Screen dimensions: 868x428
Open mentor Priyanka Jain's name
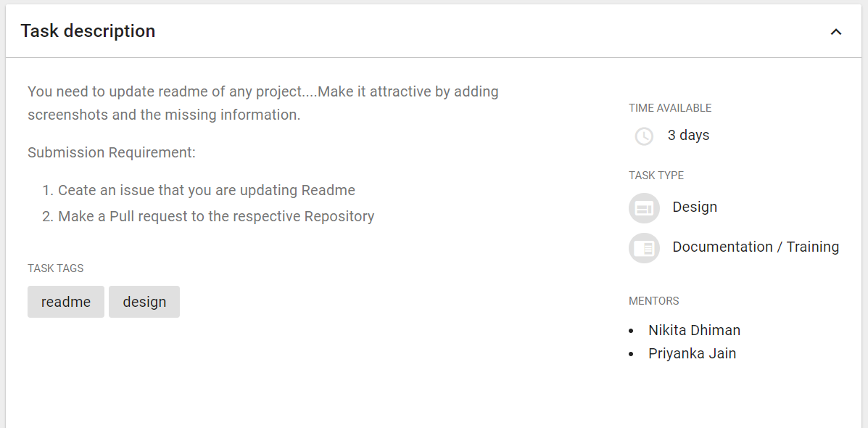click(692, 353)
